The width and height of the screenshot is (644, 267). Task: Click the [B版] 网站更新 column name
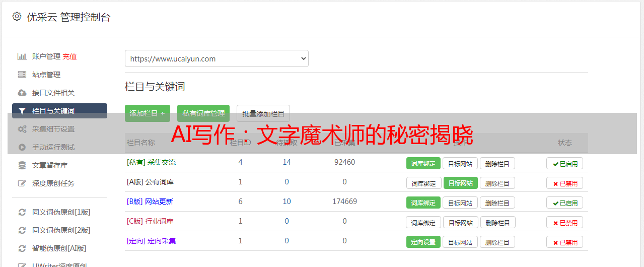point(150,202)
